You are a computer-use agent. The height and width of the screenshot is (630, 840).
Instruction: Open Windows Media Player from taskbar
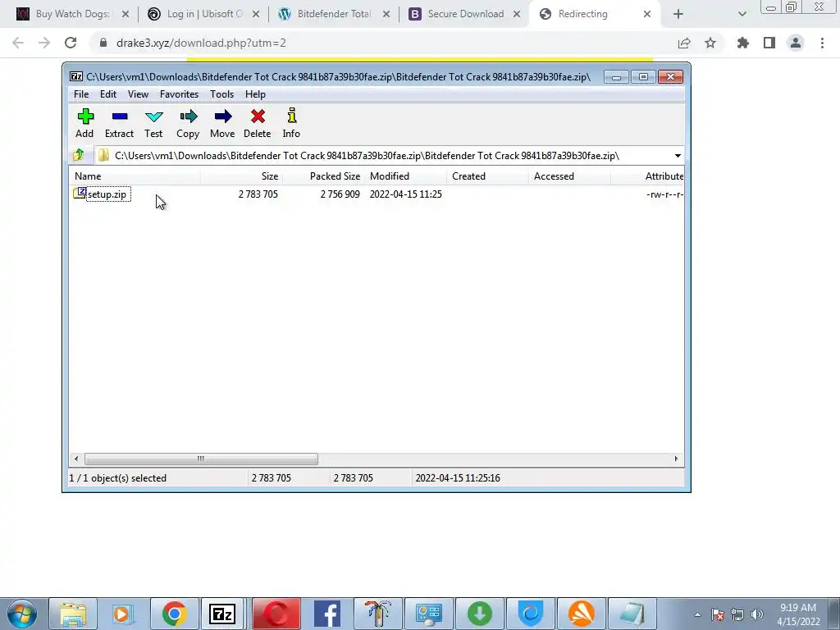[x=123, y=614]
